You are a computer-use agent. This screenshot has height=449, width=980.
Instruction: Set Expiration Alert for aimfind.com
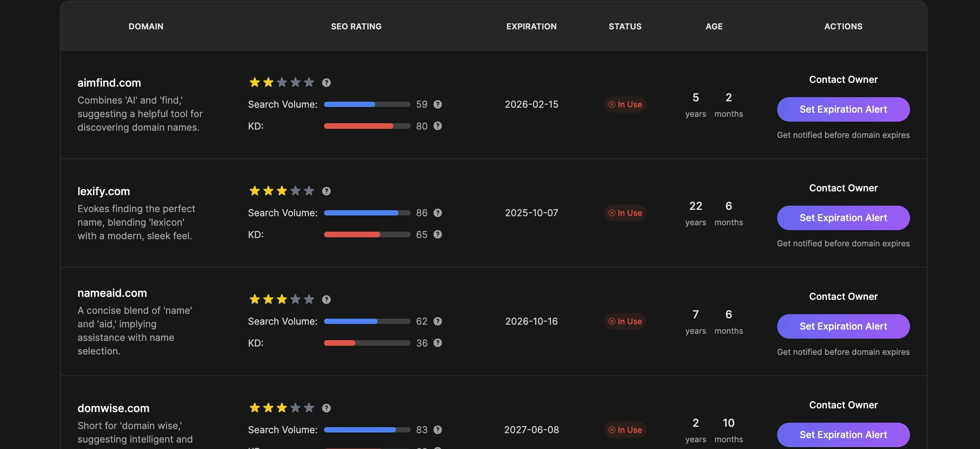click(x=843, y=109)
